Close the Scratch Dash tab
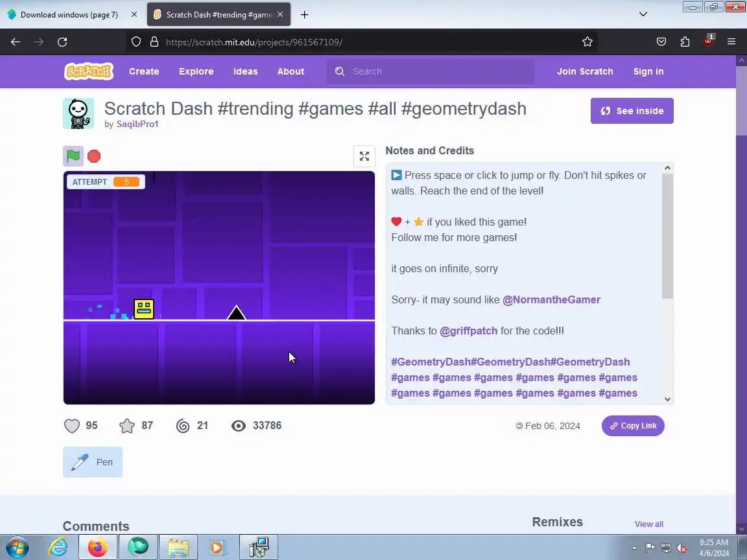The image size is (747, 560). tap(280, 15)
